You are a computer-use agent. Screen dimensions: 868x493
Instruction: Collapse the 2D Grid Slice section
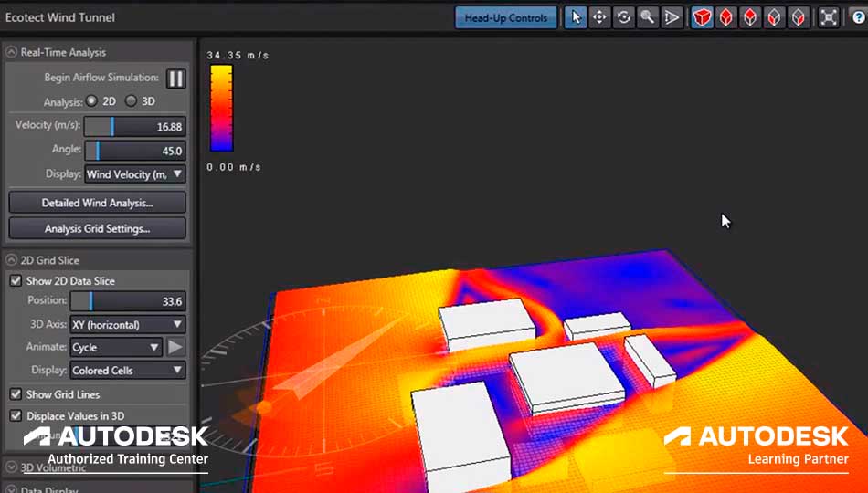point(11,260)
